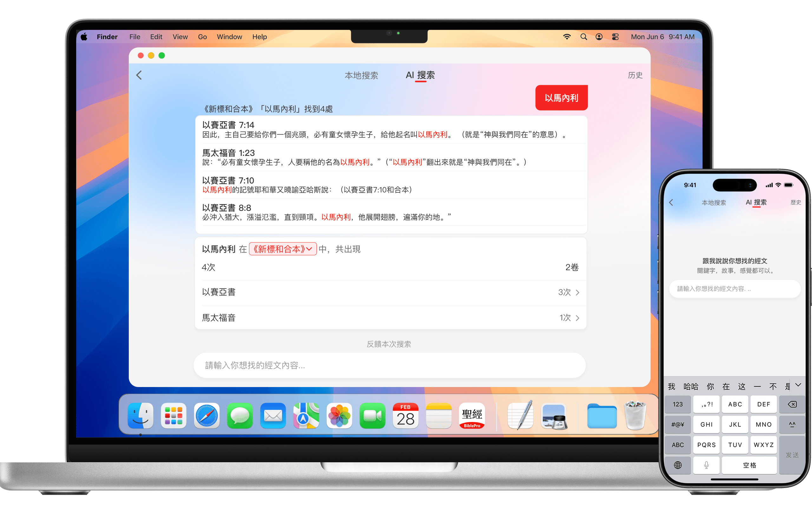Open Wi-Fi status in the menu bar
812x508 pixels.
tap(567, 37)
